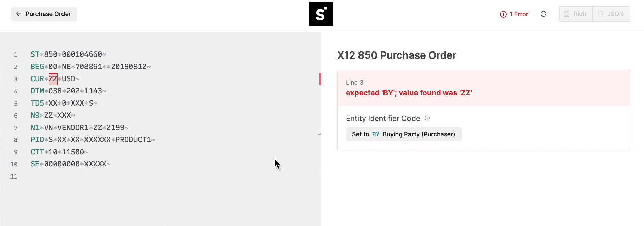Viewport: 644px width, 226px height.
Task: Go back to Purchase Order
Action: pyautogui.click(x=44, y=14)
